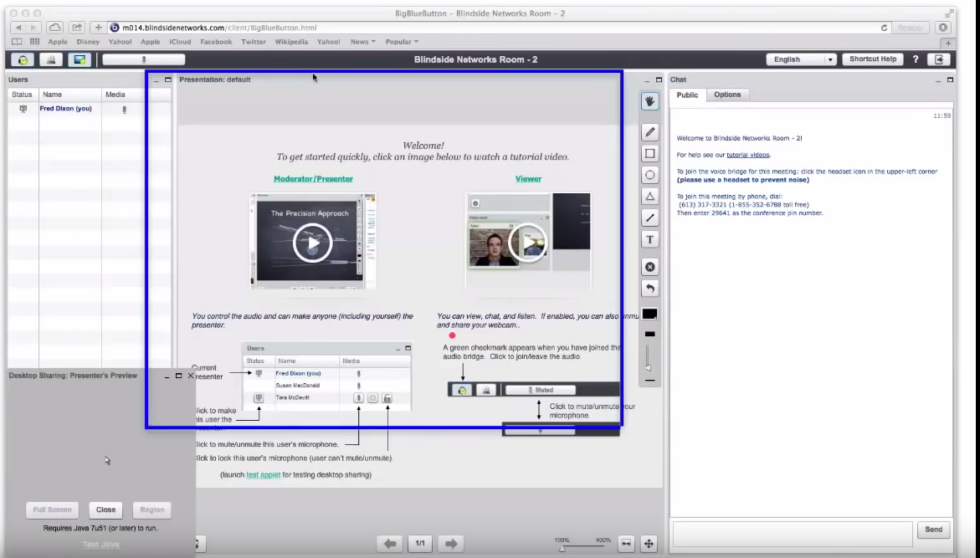Undo the last whiteboard annotation

point(650,288)
